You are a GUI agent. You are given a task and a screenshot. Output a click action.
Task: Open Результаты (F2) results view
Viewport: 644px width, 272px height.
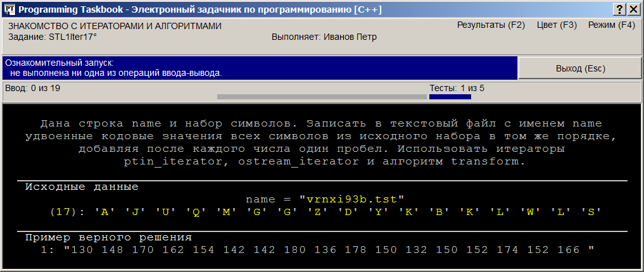coord(491,25)
